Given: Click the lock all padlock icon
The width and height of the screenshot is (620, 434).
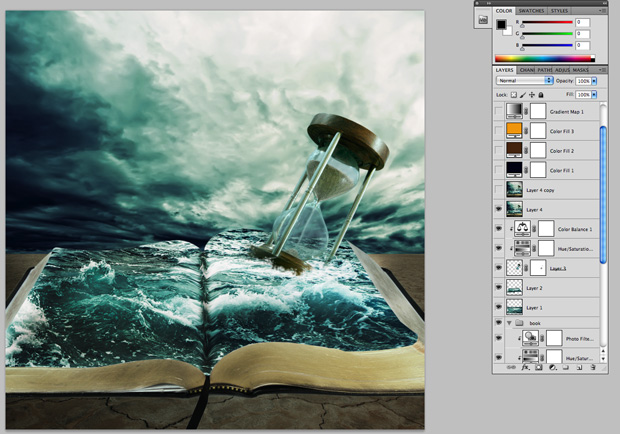Looking at the screenshot, I should pyautogui.click(x=541, y=95).
